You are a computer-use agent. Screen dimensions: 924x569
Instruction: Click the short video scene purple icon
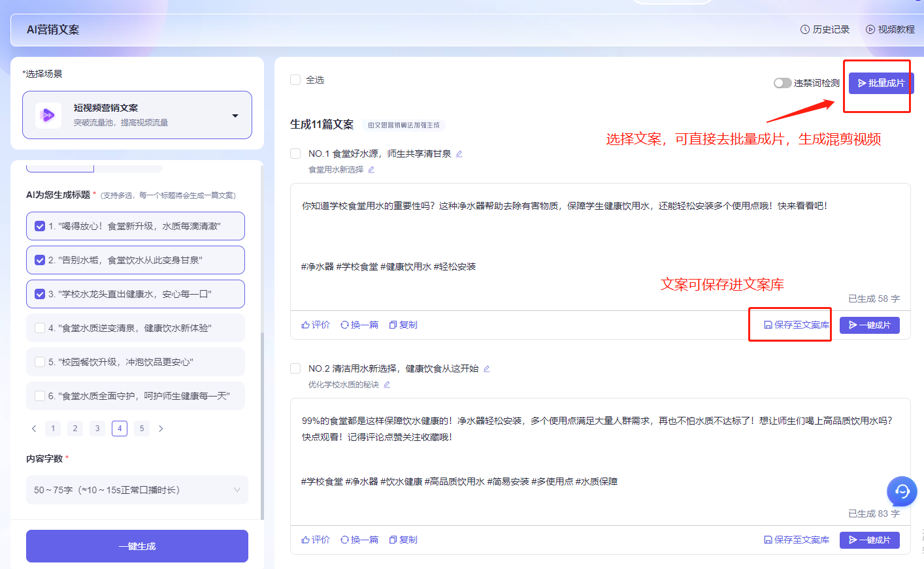coord(48,115)
